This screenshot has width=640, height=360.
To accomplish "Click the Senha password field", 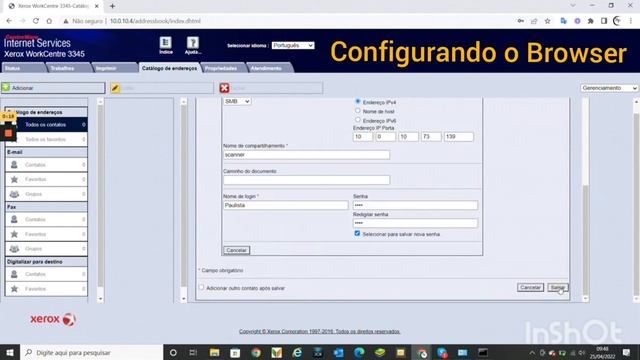I will pos(415,205).
